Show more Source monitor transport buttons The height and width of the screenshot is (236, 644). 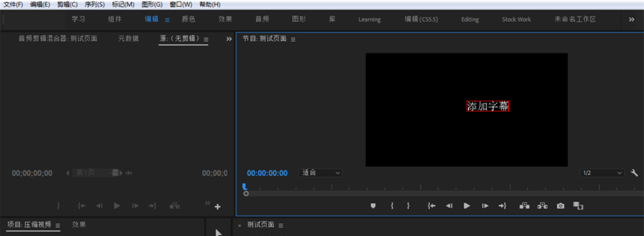[x=207, y=203]
